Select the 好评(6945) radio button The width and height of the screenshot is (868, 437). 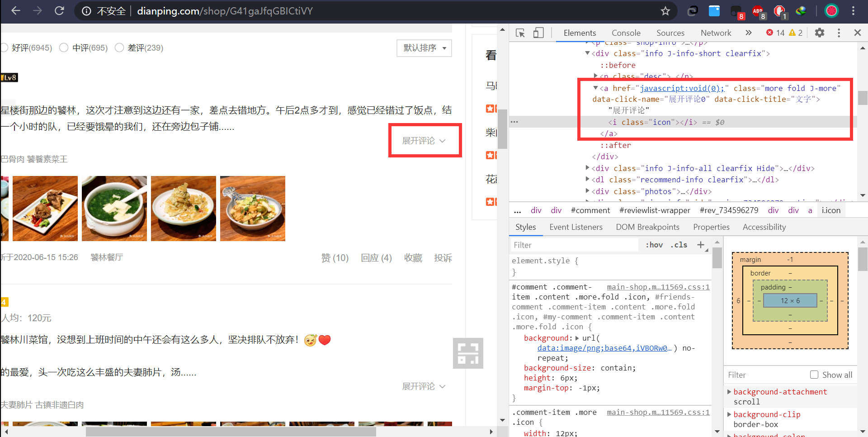4,47
